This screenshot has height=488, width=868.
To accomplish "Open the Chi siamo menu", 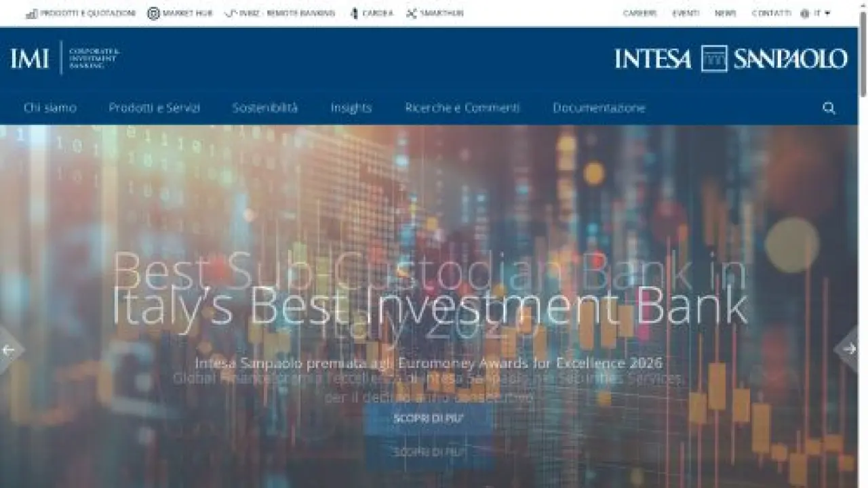I will coord(50,108).
